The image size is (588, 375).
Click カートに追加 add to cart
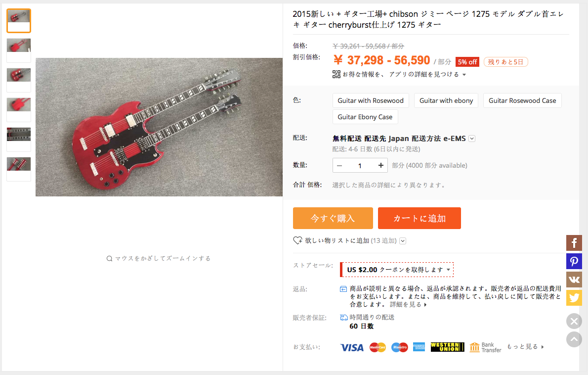point(419,218)
